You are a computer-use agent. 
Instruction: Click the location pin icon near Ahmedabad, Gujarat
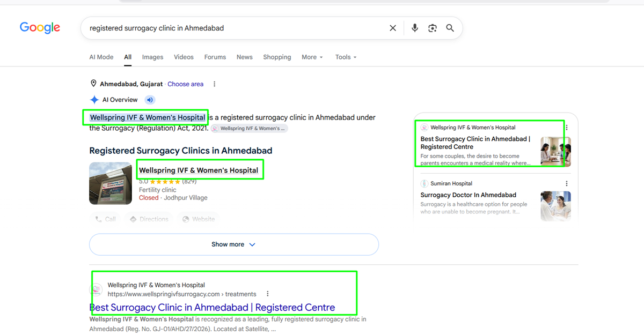[x=93, y=84]
